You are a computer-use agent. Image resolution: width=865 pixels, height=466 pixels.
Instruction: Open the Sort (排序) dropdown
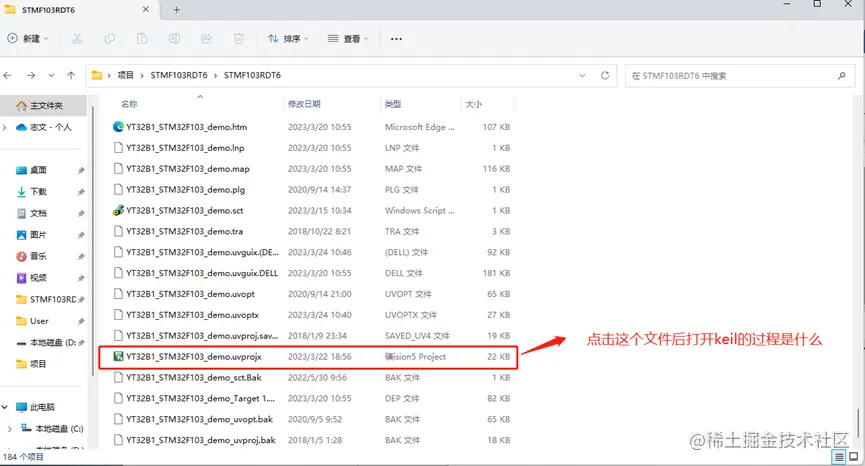click(x=287, y=39)
